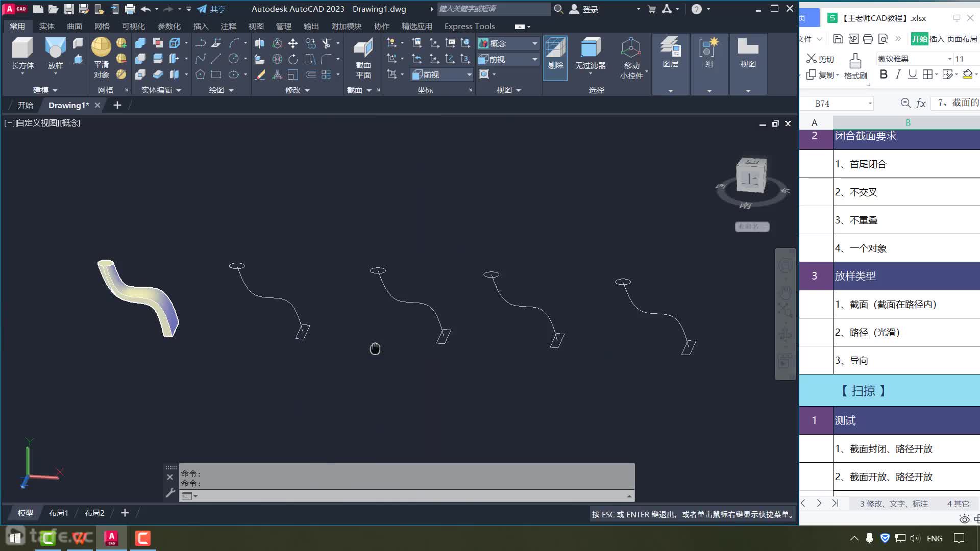Click the Erase tool icon

point(260,74)
